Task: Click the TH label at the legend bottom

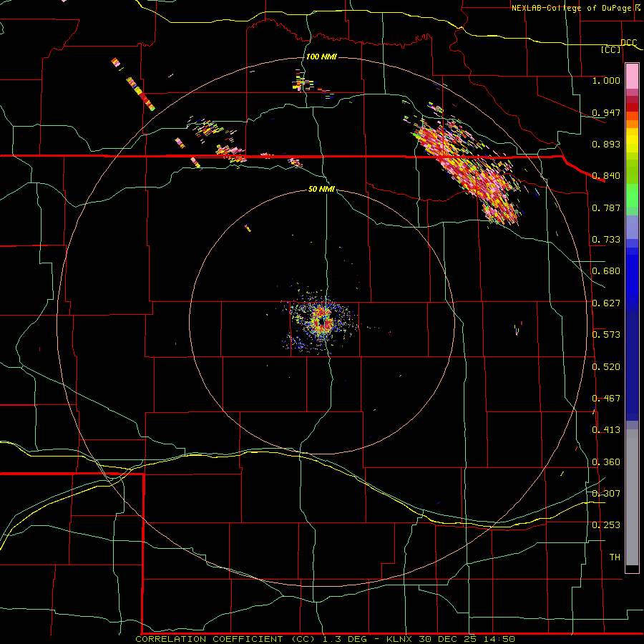Action: point(615,557)
